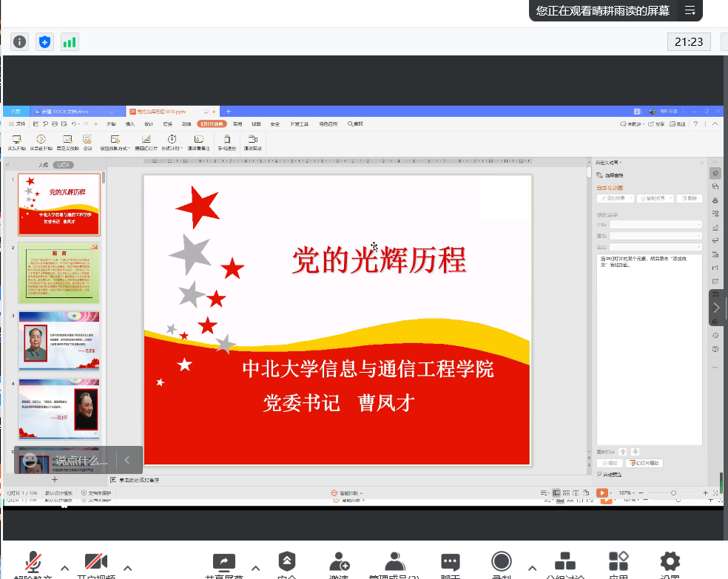Screen dimensions: 728x579
Task: Click the meeting info icon
Action: tap(20, 42)
